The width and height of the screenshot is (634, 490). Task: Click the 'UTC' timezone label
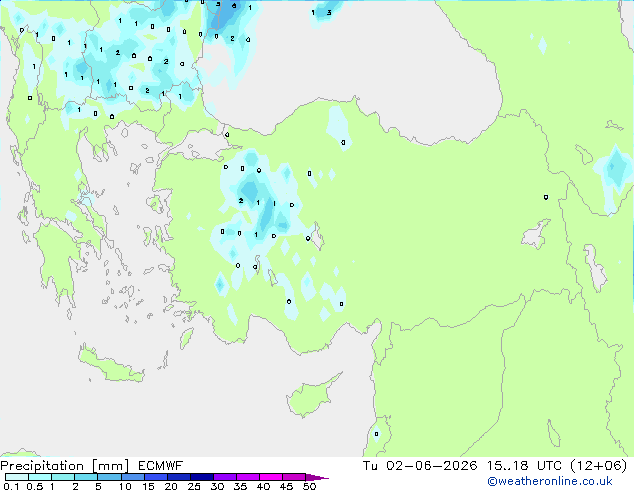pyautogui.click(x=549, y=466)
